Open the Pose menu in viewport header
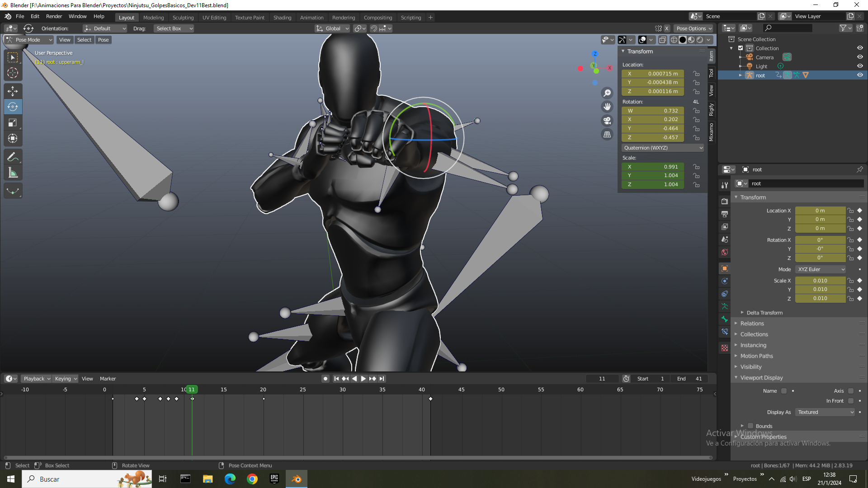The image size is (868, 488). point(103,40)
